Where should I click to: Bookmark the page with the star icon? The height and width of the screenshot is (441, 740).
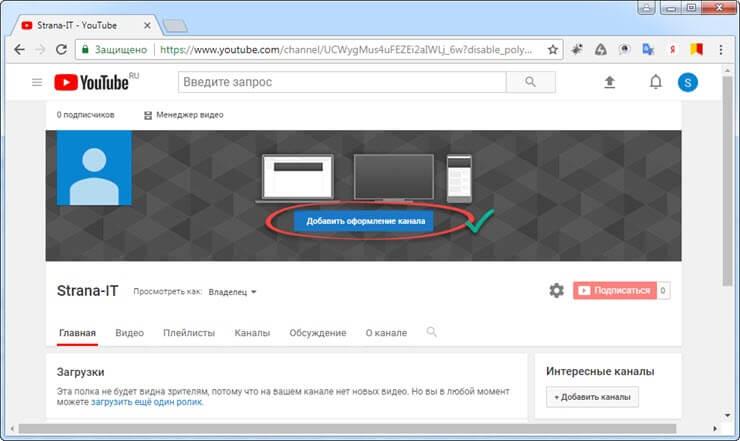[x=553, y=50]
